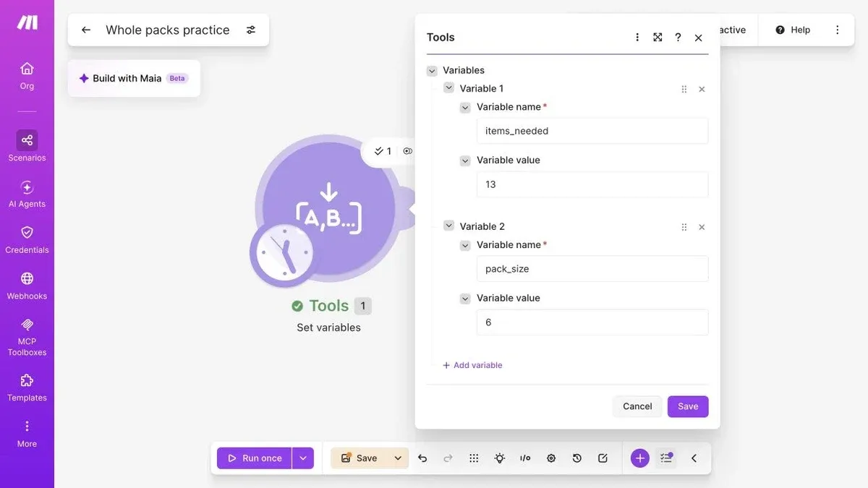868x488 pixels.
Task: Open Webhooks section
Action: coord(27,286)
